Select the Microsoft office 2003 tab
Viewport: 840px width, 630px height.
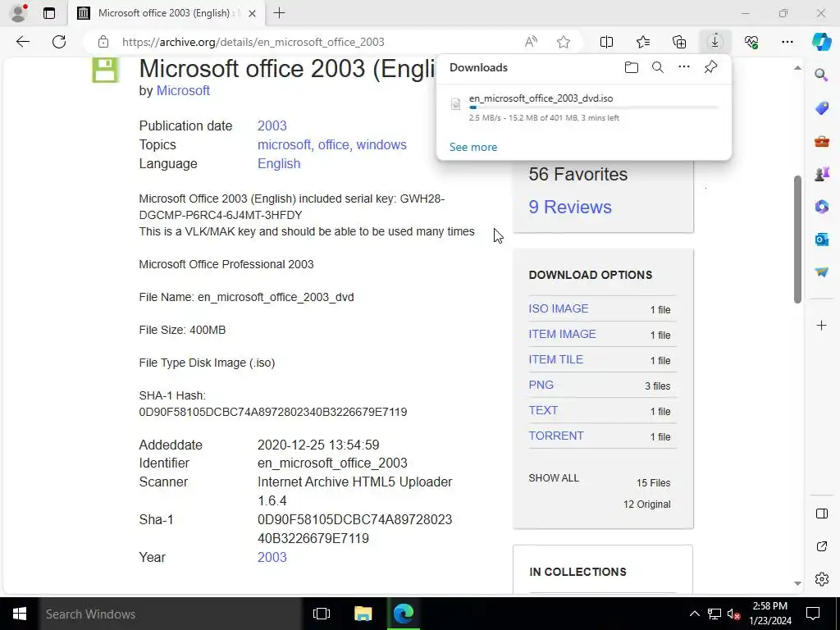point(166,13)
